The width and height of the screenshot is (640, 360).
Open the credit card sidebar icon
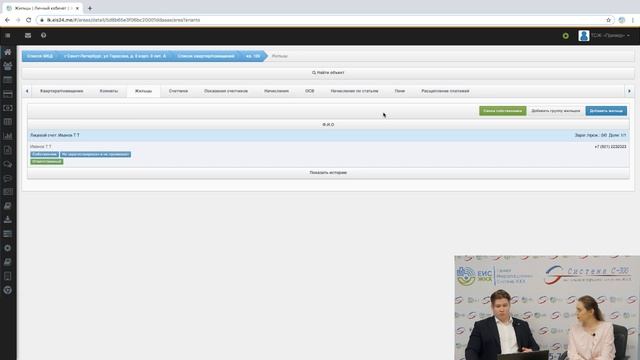8,94
